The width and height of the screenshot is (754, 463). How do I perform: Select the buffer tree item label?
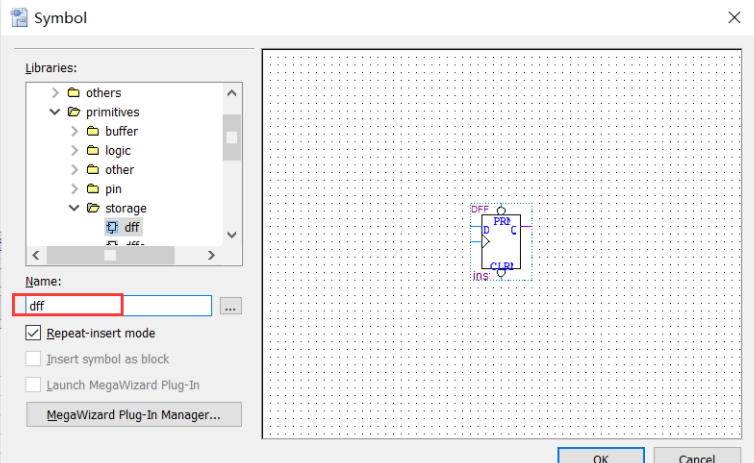click(x=122, y=131)
